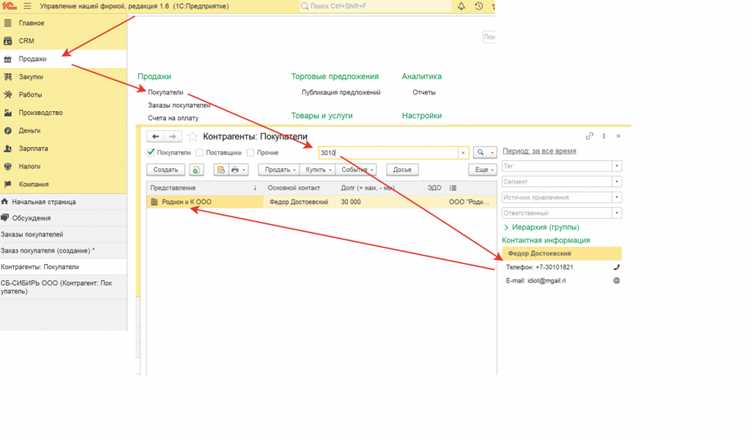This screenshot has width=750, height=442.
Task: Click the forward navigation arrow
Action: 172,137
